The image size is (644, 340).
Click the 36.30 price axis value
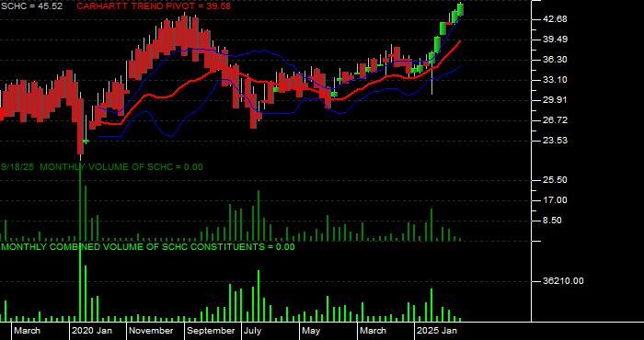point(556,60)
